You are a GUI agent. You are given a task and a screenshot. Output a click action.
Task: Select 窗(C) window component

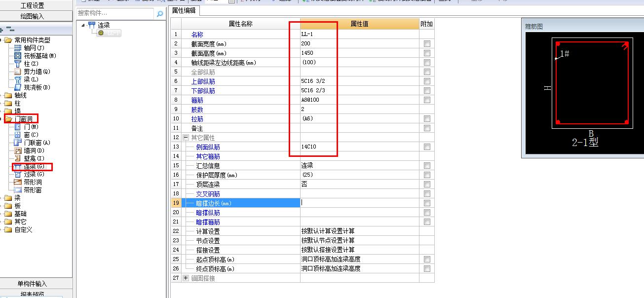[27, 135]
